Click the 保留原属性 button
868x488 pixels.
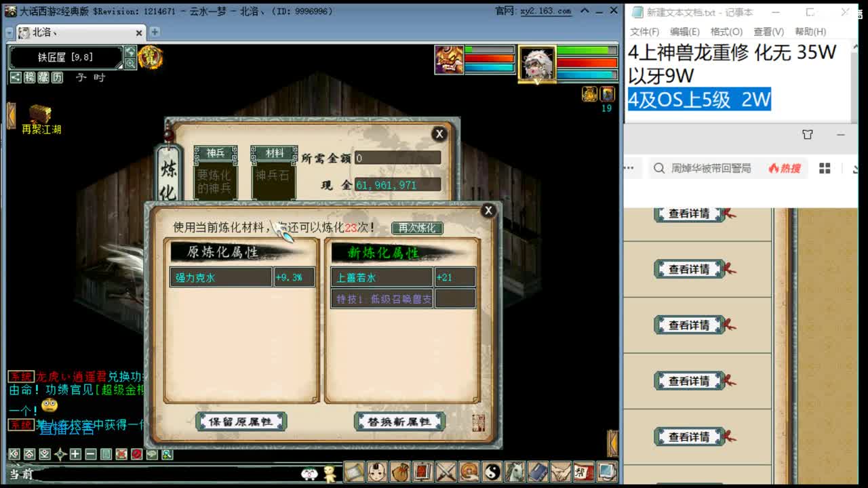pos(241,422)
